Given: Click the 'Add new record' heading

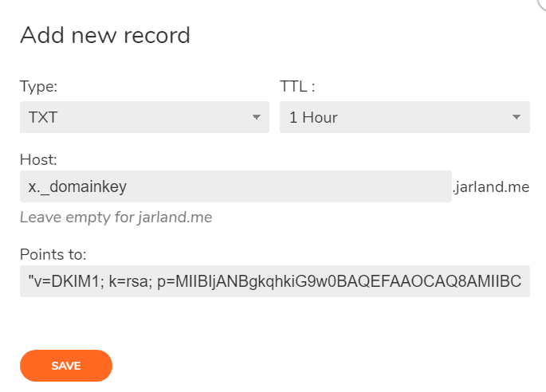Looking at the screenshot, I should 105,35.
